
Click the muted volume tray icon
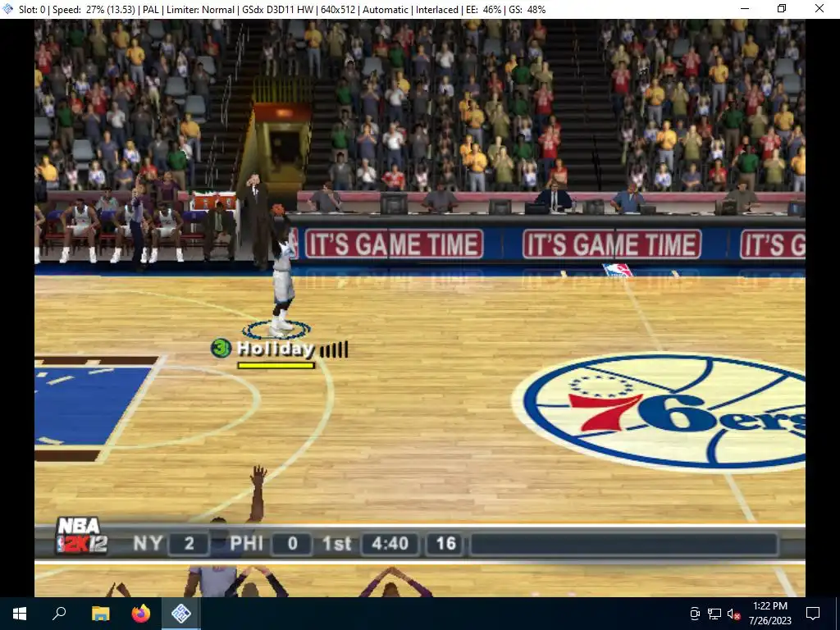coord(733,614)
